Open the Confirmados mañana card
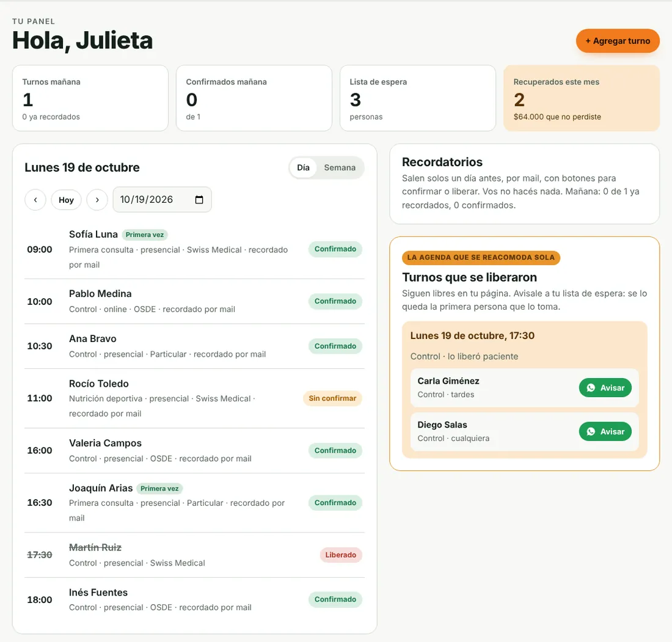The width and height of the screenshot is (672, 642). (254, 98)
